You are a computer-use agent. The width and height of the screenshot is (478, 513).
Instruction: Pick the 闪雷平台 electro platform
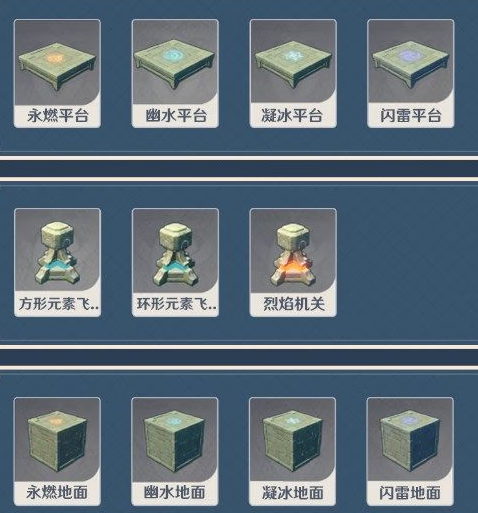tap(410, 73)
